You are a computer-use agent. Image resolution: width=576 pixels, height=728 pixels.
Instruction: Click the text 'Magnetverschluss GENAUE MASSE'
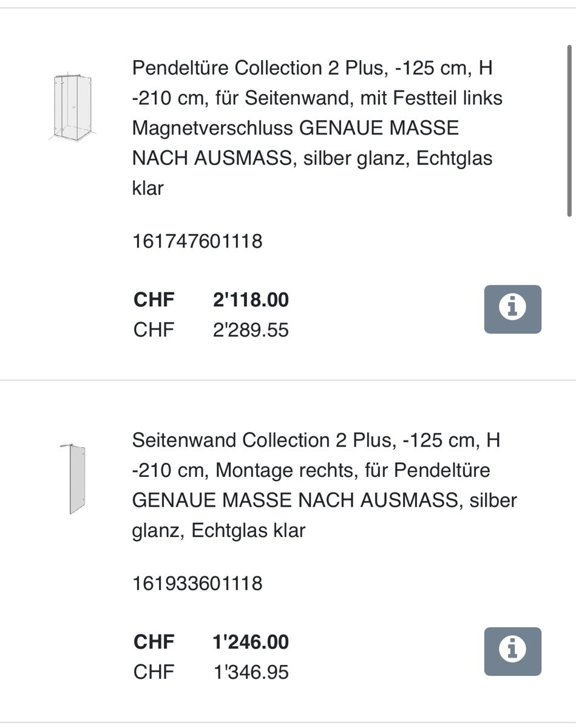pyautogui.click(x=295, y=128)
